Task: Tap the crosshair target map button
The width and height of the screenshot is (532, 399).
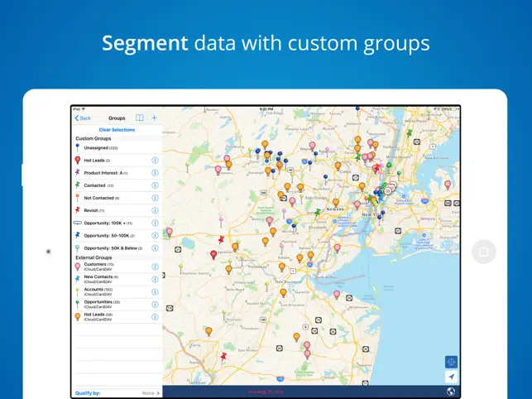Action: [x=451, y=362]
